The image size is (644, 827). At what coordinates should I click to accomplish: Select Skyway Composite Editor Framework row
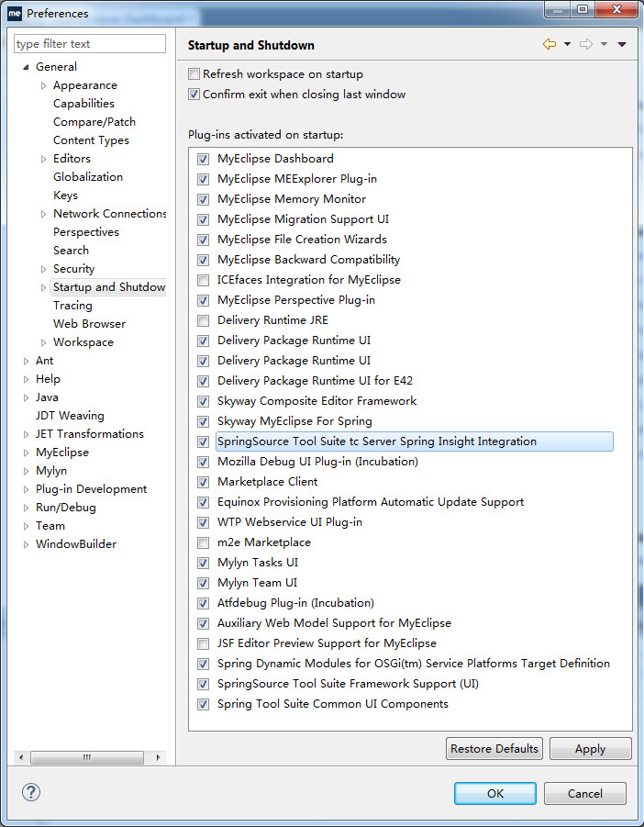[x=316, y=401]
